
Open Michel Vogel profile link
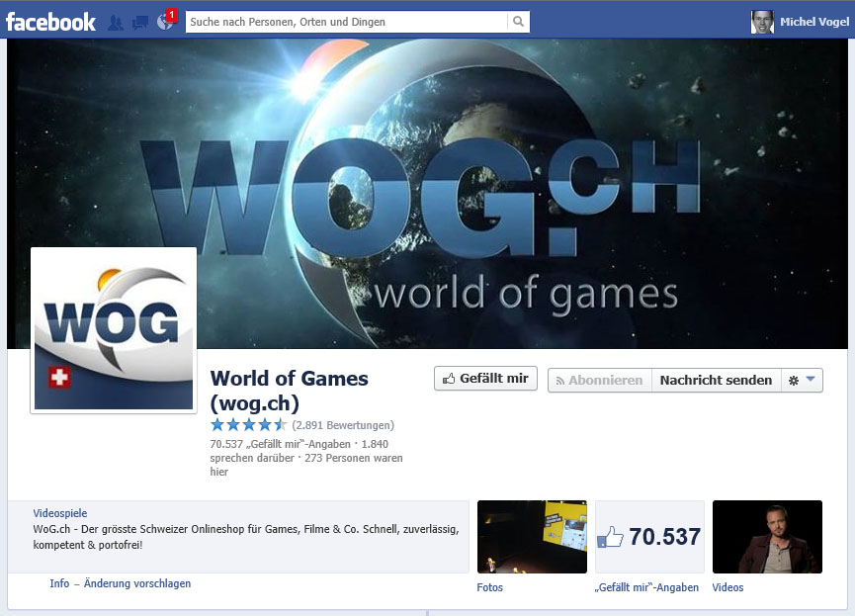(814, 22)
